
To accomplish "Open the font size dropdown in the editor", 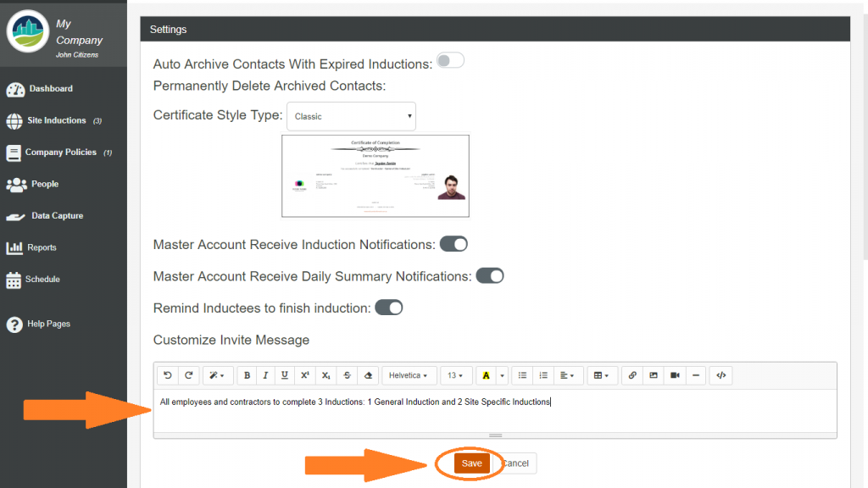I will [455, 375].
